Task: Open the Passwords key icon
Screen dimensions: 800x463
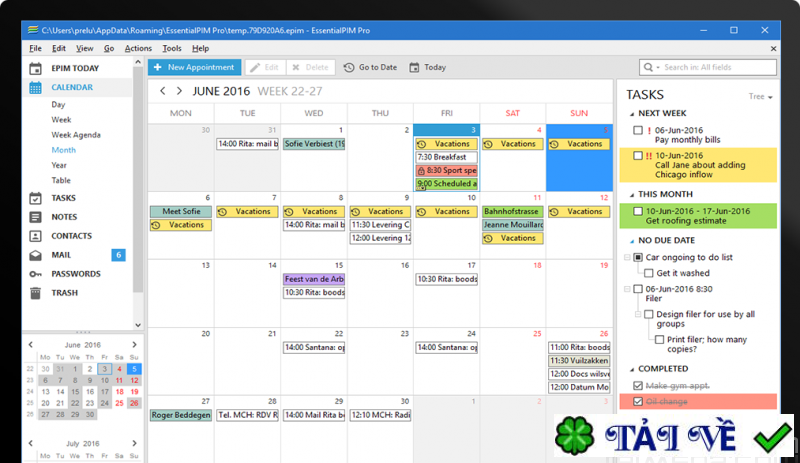Action: point(35,274)
